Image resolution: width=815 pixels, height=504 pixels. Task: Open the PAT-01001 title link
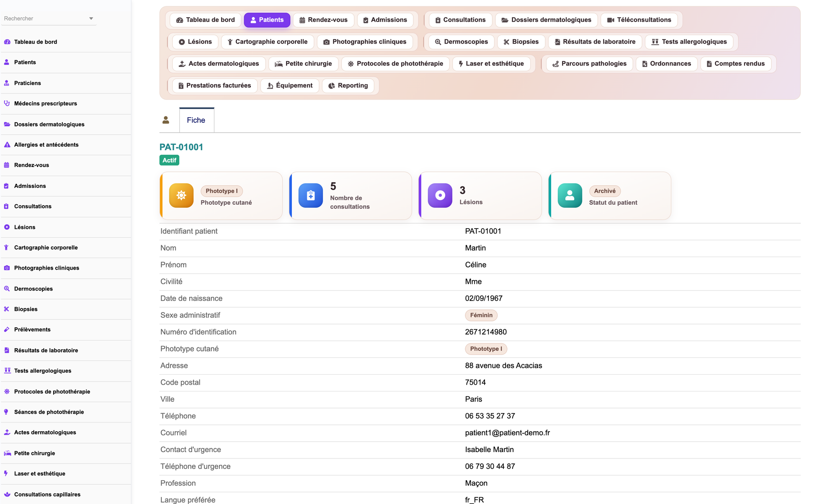(x=181, y=147)
